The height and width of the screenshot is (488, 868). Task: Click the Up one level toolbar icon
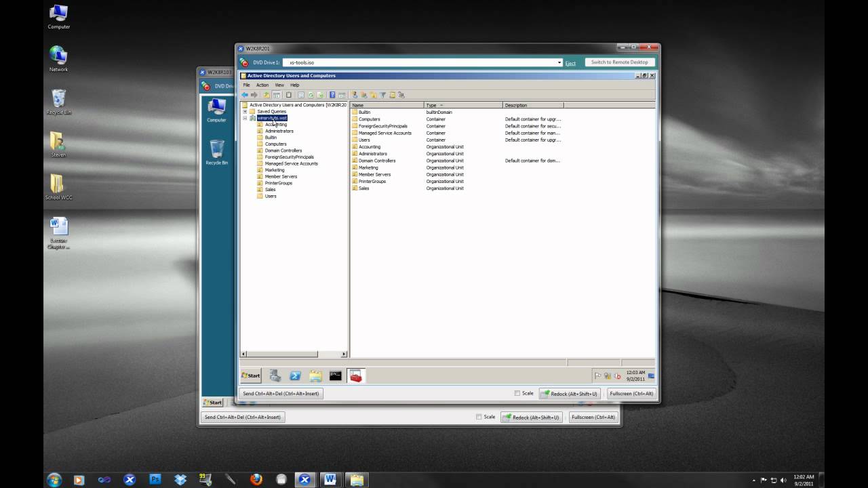click(x=267, y=95)
